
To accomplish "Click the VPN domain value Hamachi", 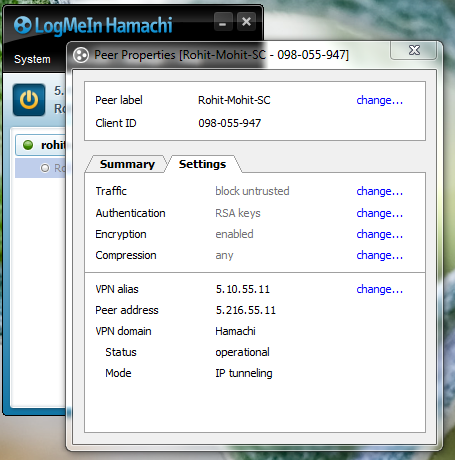I will point(235,331).
